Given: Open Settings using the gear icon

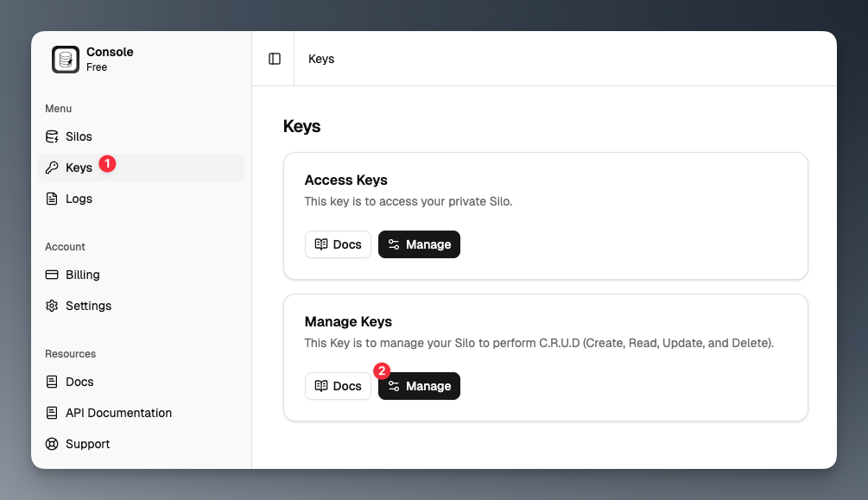Looking at the screenshot, I should pyautogui.click(x=53, y=306).
